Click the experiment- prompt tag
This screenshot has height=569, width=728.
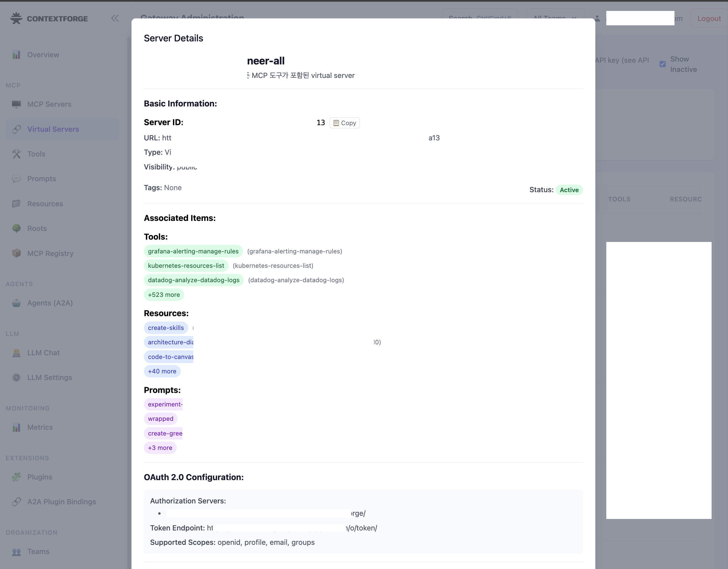pyautogui.click(x=163, y=404)
